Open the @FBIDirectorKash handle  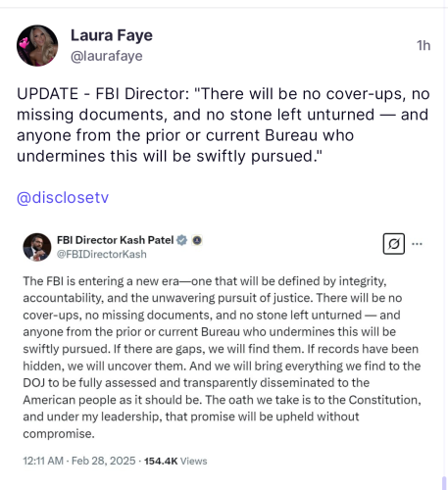tap(102, 254)
